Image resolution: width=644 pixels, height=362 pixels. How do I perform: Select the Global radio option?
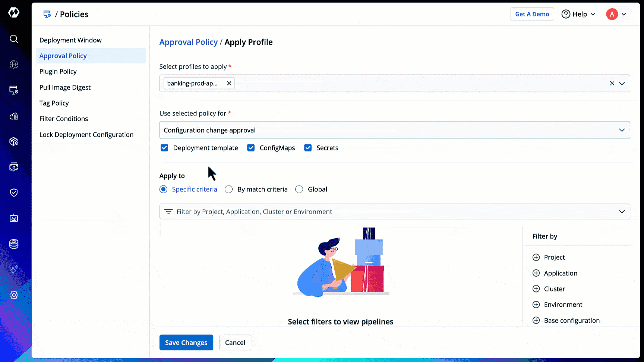(299, 189)
